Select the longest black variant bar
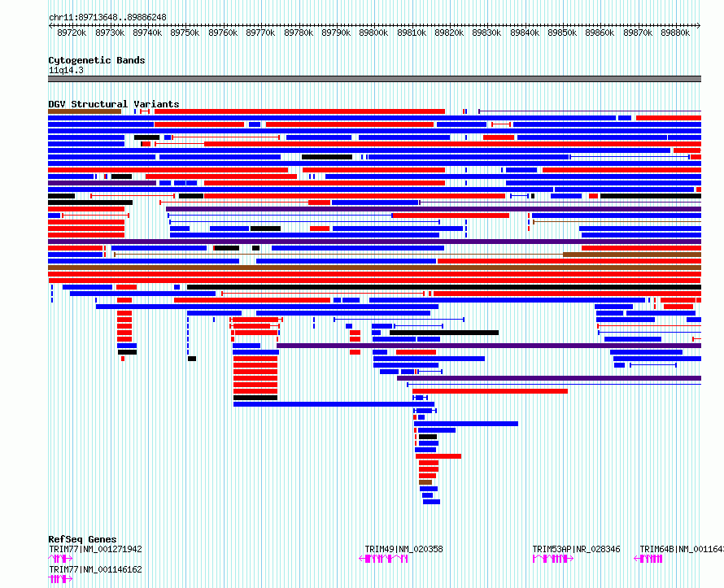This screenshot has height=588, width=724. pos(443,287)
